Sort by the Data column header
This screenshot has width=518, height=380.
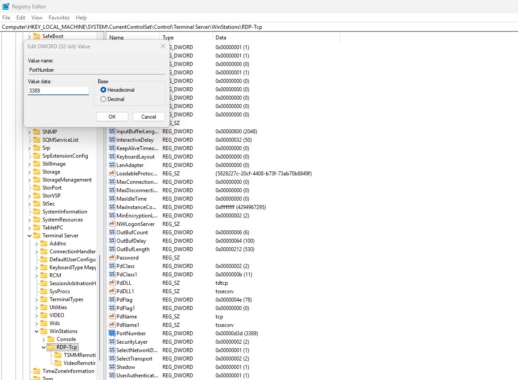[x=277, y=37]
